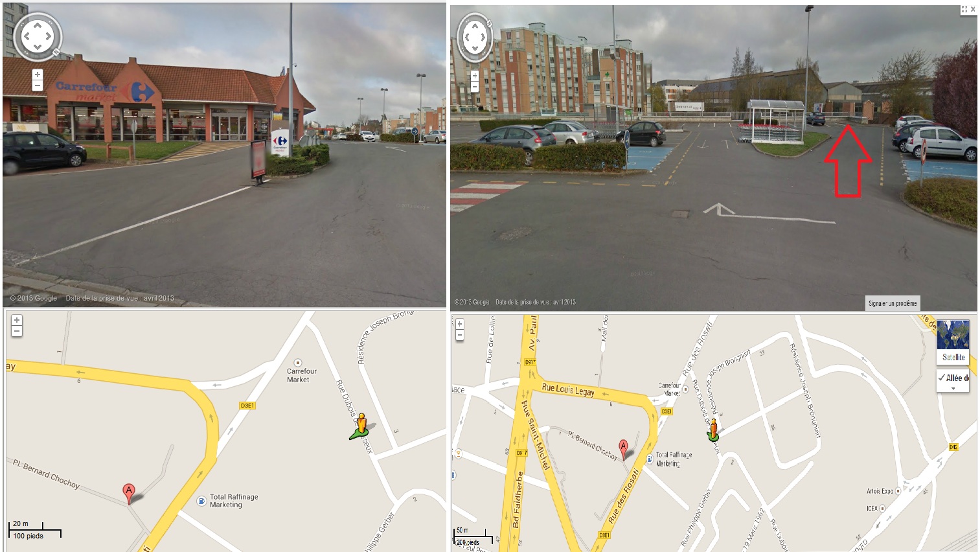Expand the map layers dropdown arrow
Screen dimensions: 980x552
pyautogui.click(x=953, y=389)
